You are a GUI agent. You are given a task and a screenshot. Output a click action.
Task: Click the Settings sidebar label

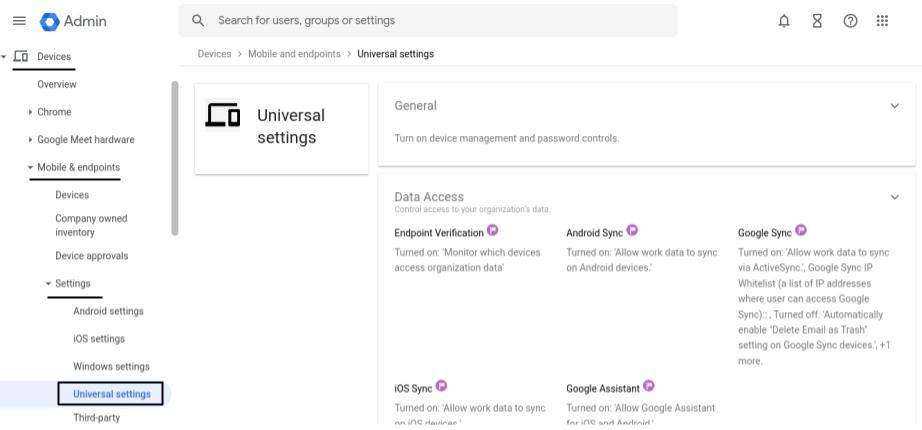pyautogui.click(x=73, y=284)
